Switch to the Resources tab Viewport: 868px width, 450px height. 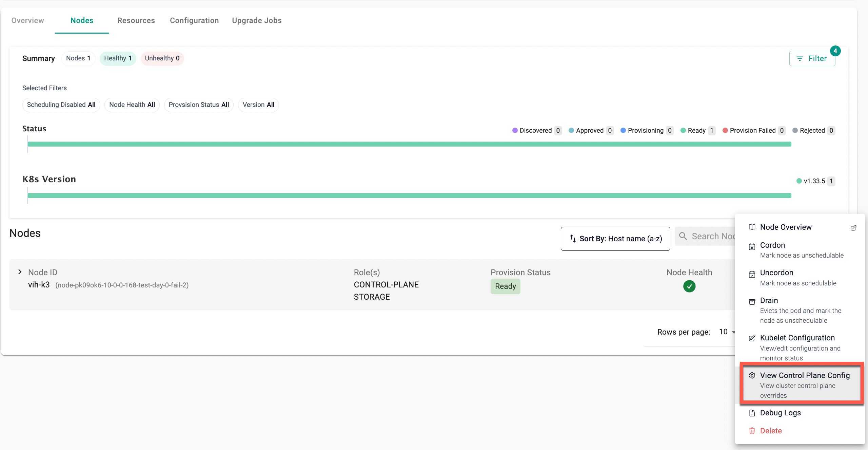click(x=136, y=20)
